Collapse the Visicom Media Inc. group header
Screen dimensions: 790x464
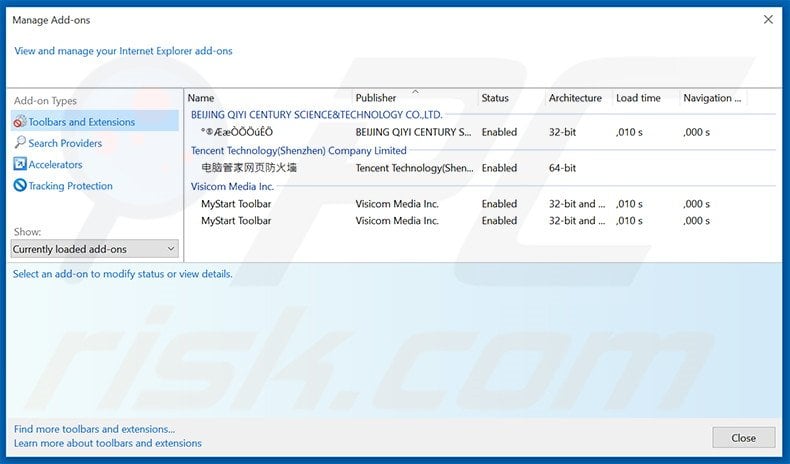[x=232, y=186]
